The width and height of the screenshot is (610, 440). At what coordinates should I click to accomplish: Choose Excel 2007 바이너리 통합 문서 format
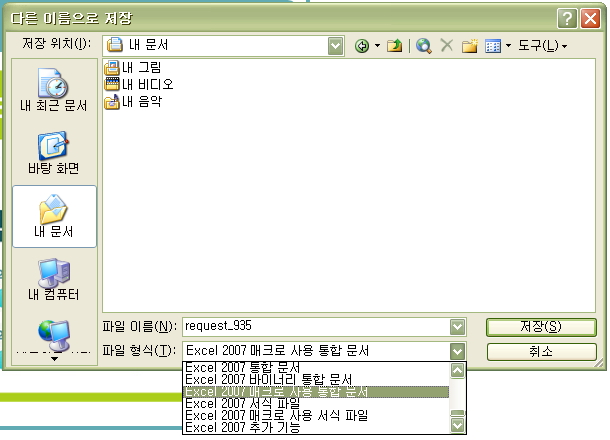[316, 379]
